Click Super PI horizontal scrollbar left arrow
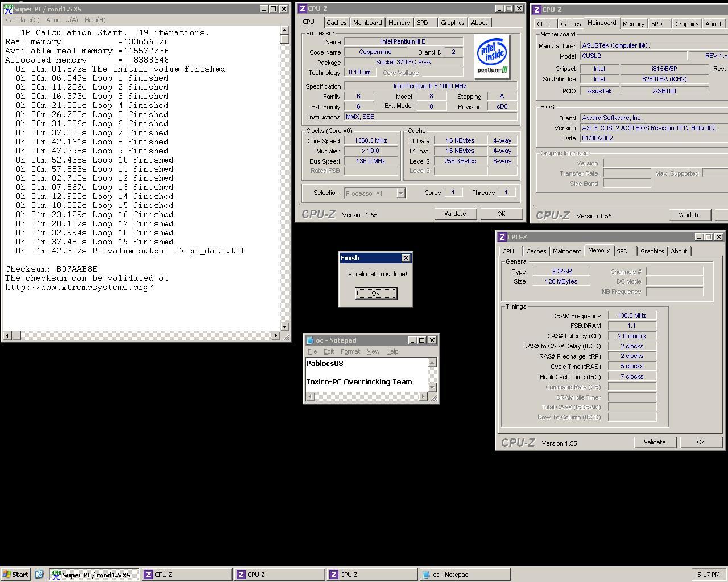The image size is (728, 582). (x=7, y=336)
